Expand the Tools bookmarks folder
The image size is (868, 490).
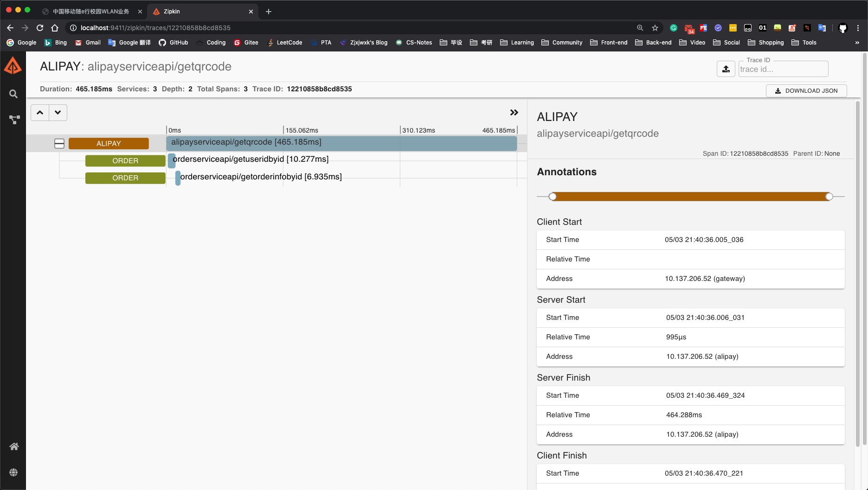(x=804, y=42)
